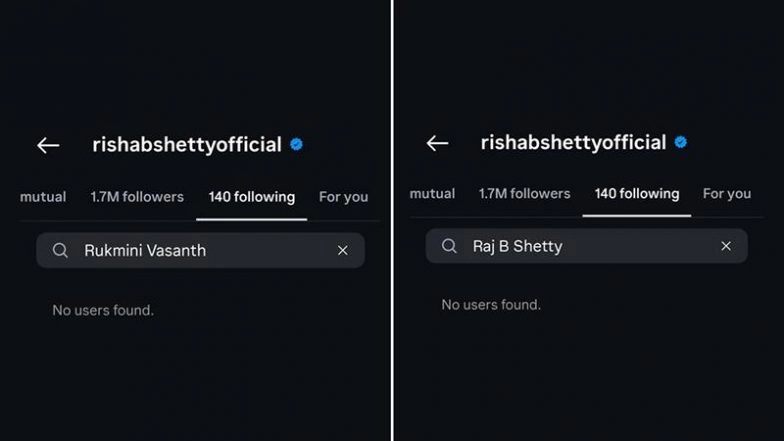Screen dimensions: 784x441
Task: Open 1.7M followers tab, left panel
Action: (x=137, y=197)
